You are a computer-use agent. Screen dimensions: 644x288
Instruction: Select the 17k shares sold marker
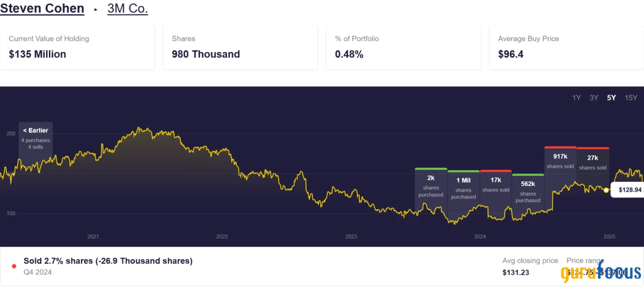click(496, 184)
